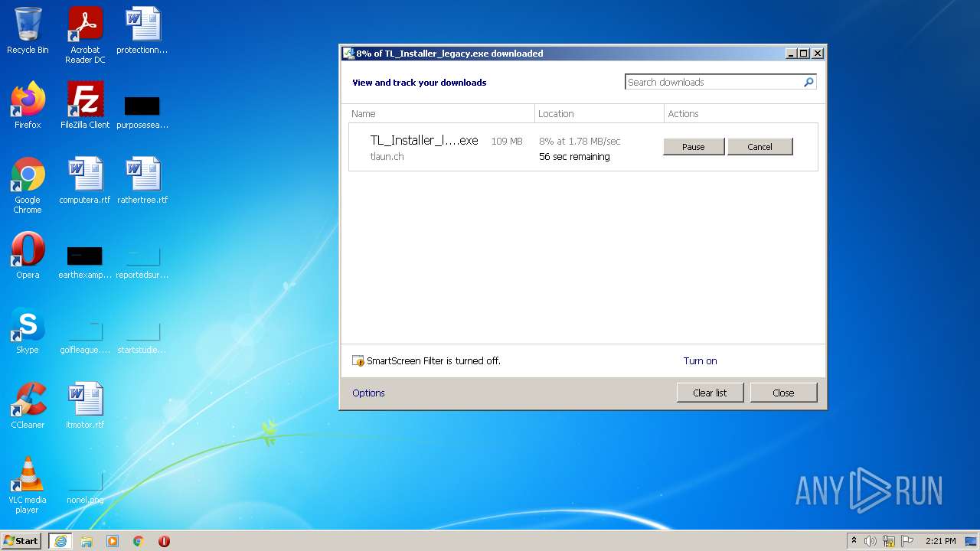Click the Actions column header

point(741,113)
